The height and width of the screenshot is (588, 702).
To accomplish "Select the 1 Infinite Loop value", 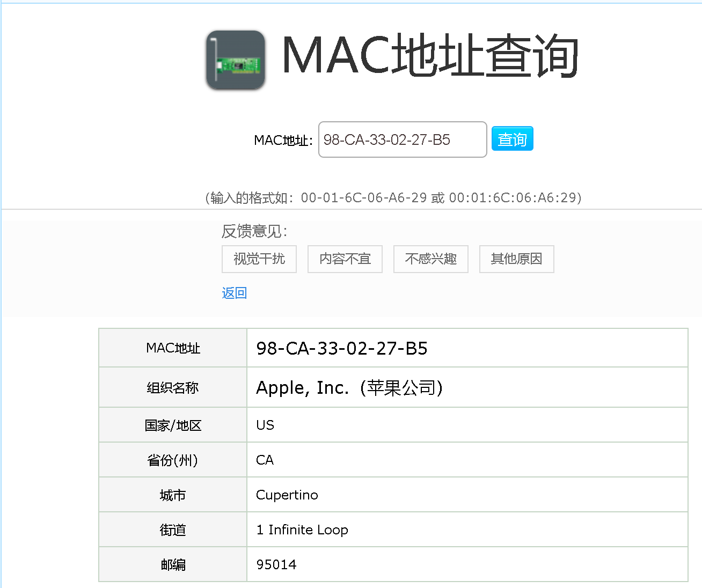I will point(302,530).
